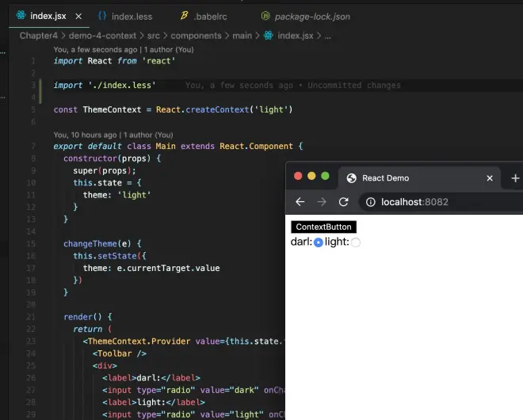
Task: Click the Node icon on package-lock.json tab
Action: pyautogui.click(x=265, y=16)
